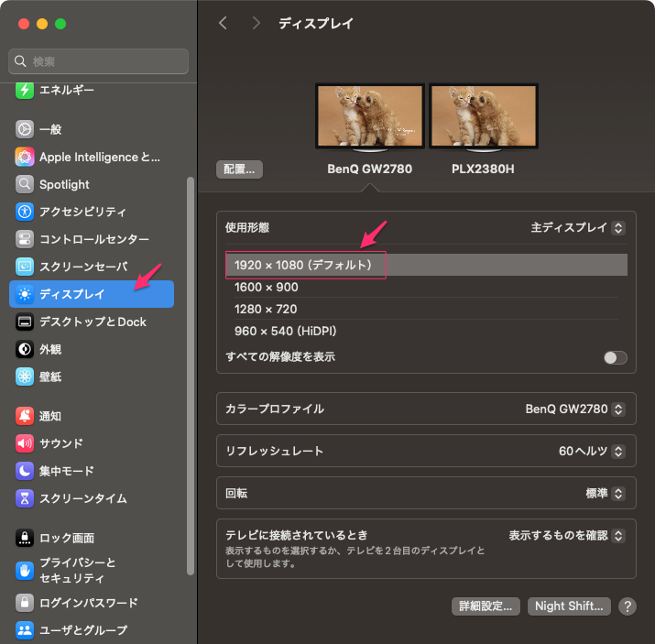The image size is (655, 644).
Task: Open the main display (主ディスプレイ) usage dropdown
Action: 578,227
